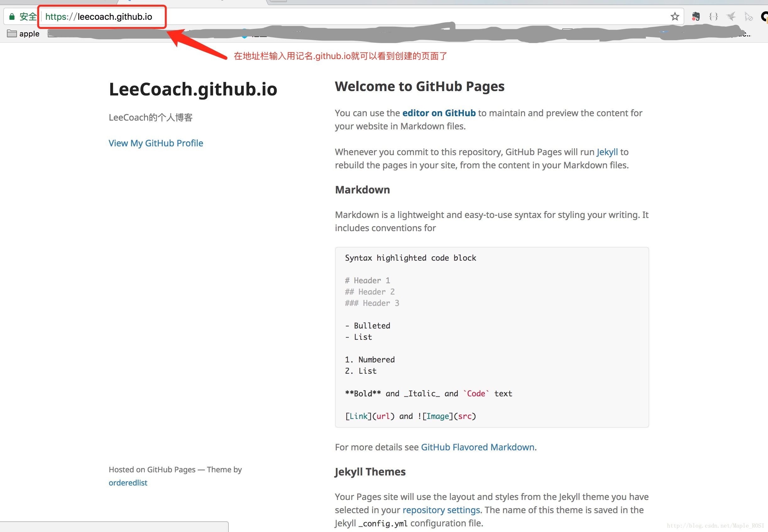This screenshot has height=532, width=768.
Task: Click the Markdown section heading
Action: point(363,190)
